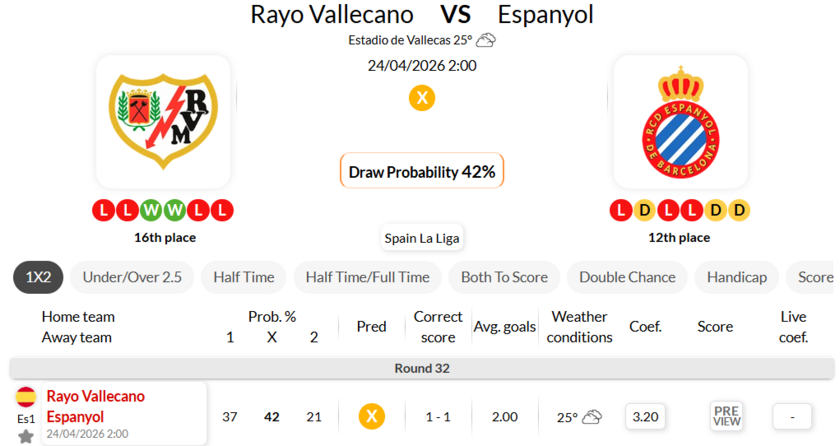Click the Espanyol club crest
The width and height of the screenshot is (840, 446).
680,122
